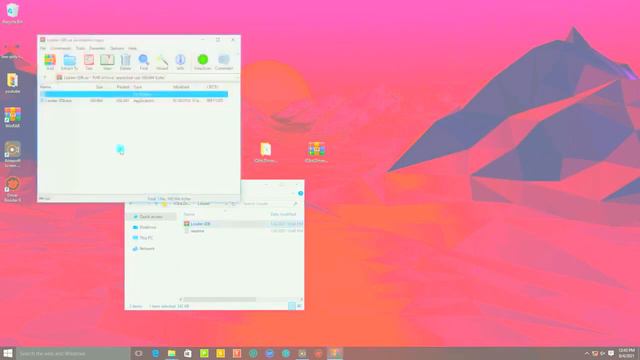Sort by Type column in WinRAR
Image resolution: width=640 pixels, height=360 pixels.
[x=138, y=87]
